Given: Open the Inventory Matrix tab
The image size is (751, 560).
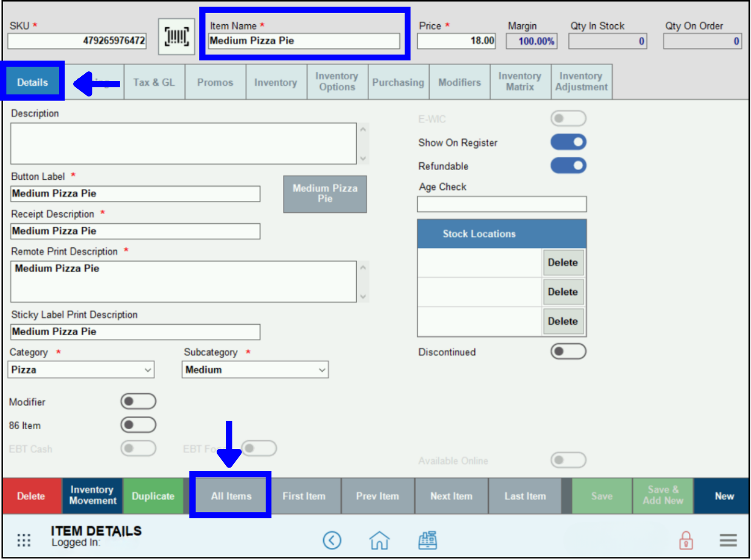Looking at the screenshot, I should tap(520, 81).
